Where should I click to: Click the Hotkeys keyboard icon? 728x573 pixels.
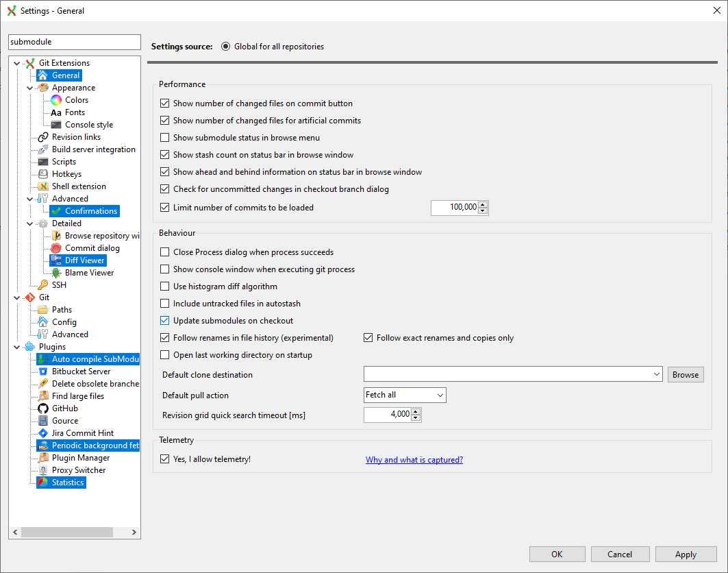coord(42,173)
